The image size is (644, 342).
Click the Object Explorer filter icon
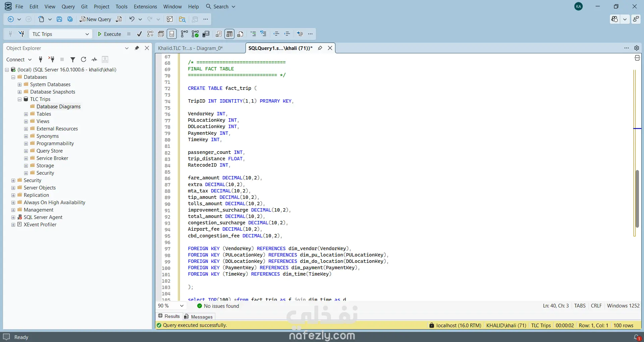click(x=73, y=59)
